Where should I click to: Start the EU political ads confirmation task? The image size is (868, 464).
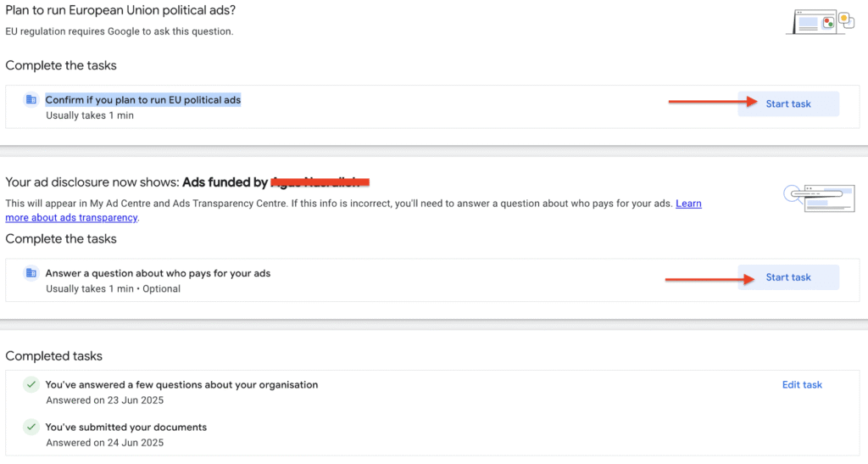(788, 104)
